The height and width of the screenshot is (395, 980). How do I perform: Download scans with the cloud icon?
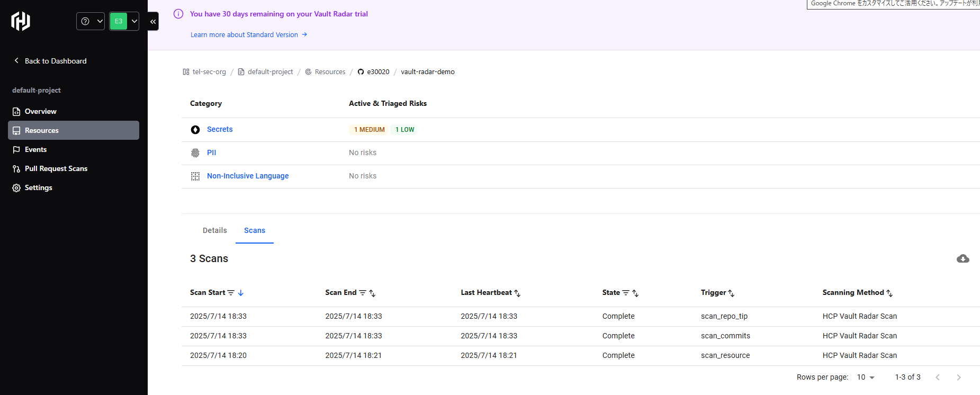coord(963,258)
